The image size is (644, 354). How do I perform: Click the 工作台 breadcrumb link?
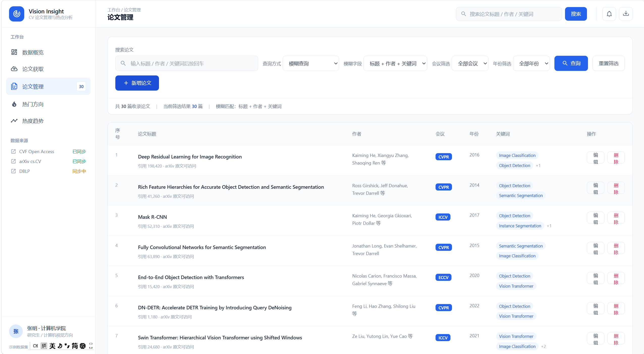[x=114, y=10]
